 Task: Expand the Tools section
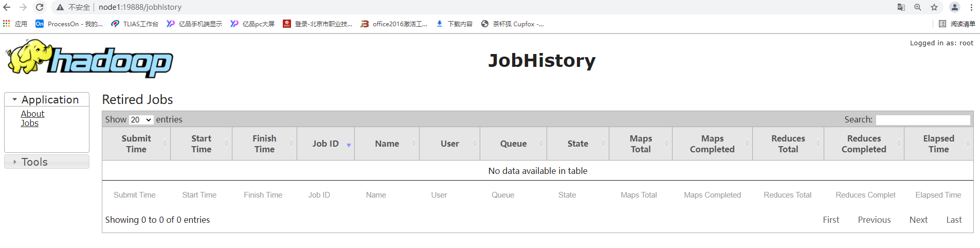[x=46, y=162]
